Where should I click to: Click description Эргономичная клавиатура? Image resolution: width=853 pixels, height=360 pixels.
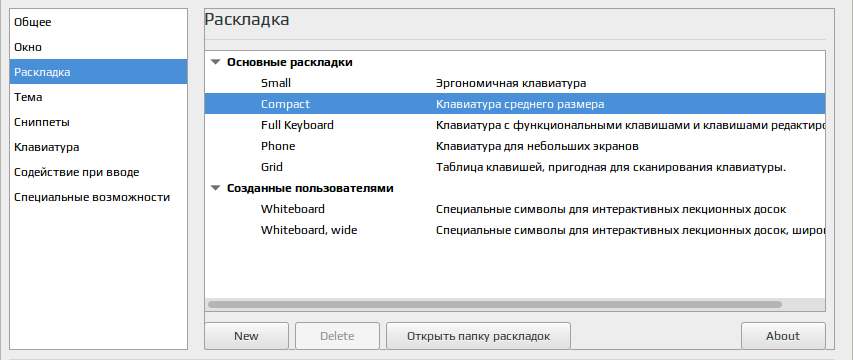(511, 84)
